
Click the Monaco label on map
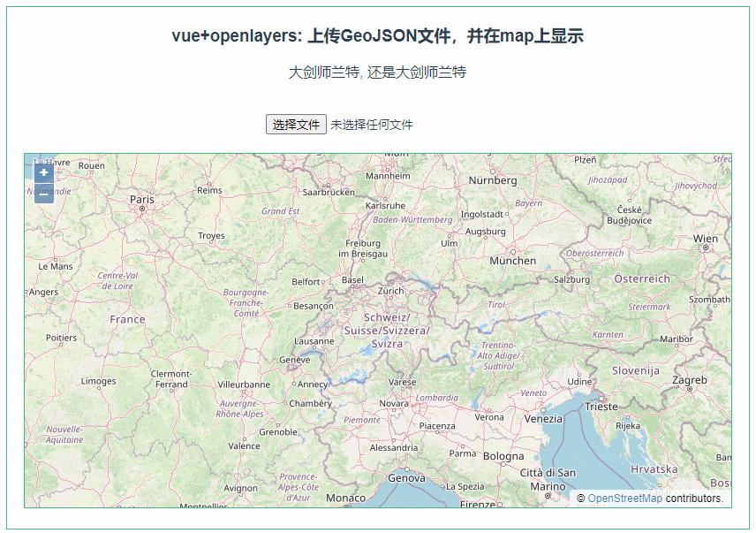(345, 498)
